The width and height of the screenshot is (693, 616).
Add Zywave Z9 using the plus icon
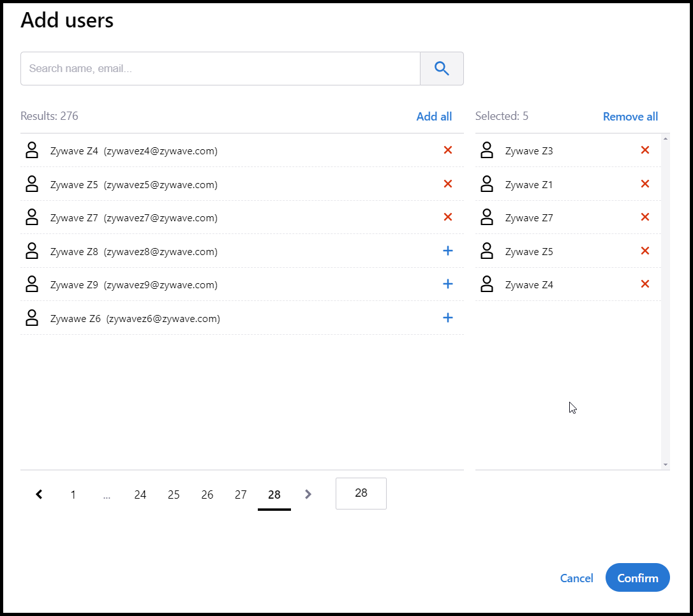pyautogui.click(x=447, y=284)
